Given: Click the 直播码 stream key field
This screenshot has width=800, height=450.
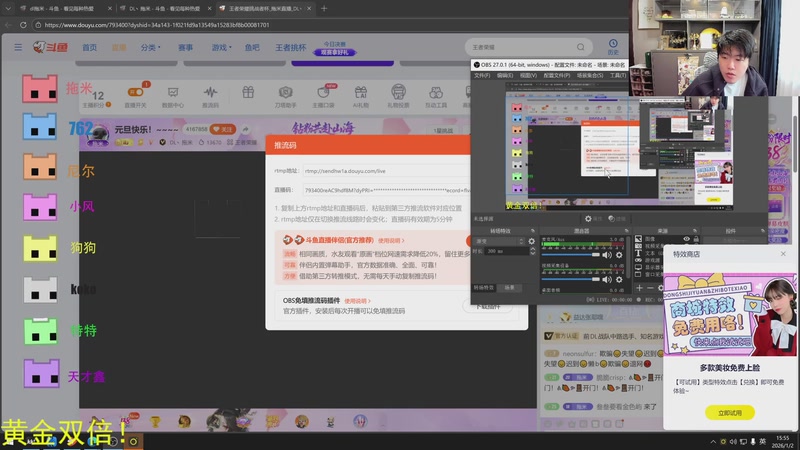Looking at the screenshot, I should 386,190.
